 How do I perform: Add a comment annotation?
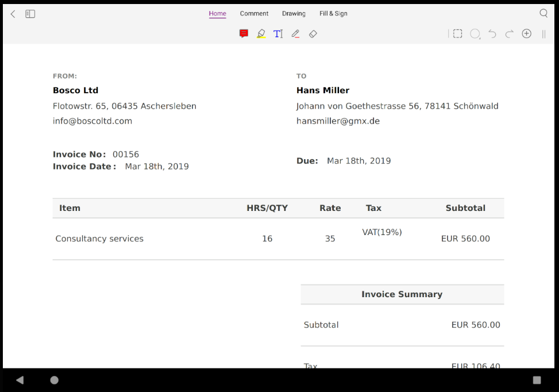point(244,33)
